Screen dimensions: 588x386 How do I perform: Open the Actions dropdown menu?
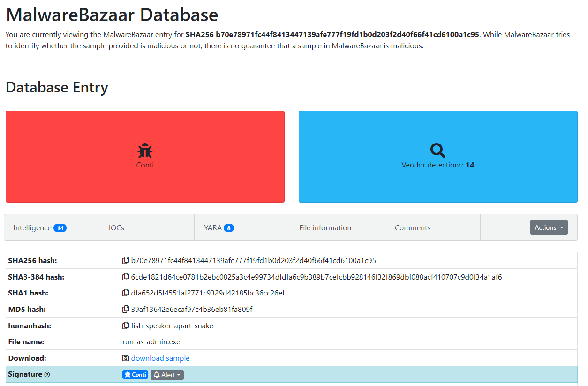click(x=549, y=227)
